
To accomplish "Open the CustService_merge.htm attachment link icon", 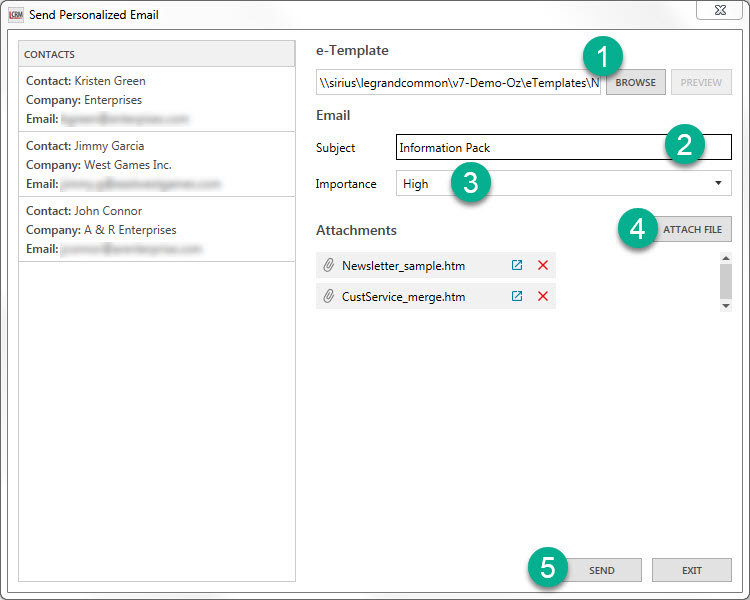I will coord(517,297).
